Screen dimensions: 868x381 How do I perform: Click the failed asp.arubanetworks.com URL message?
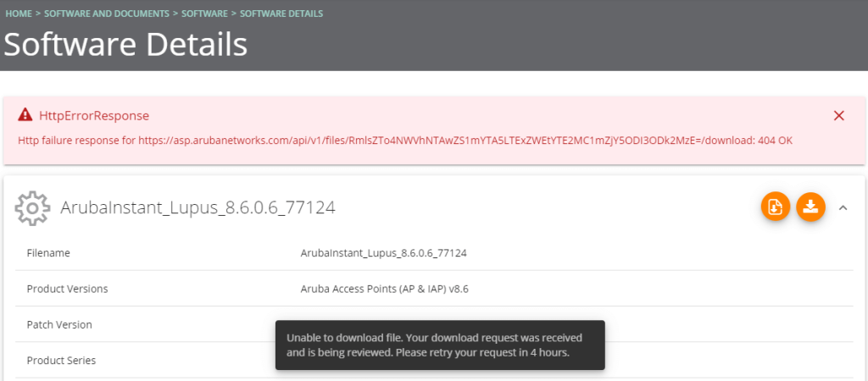point(405,141)
